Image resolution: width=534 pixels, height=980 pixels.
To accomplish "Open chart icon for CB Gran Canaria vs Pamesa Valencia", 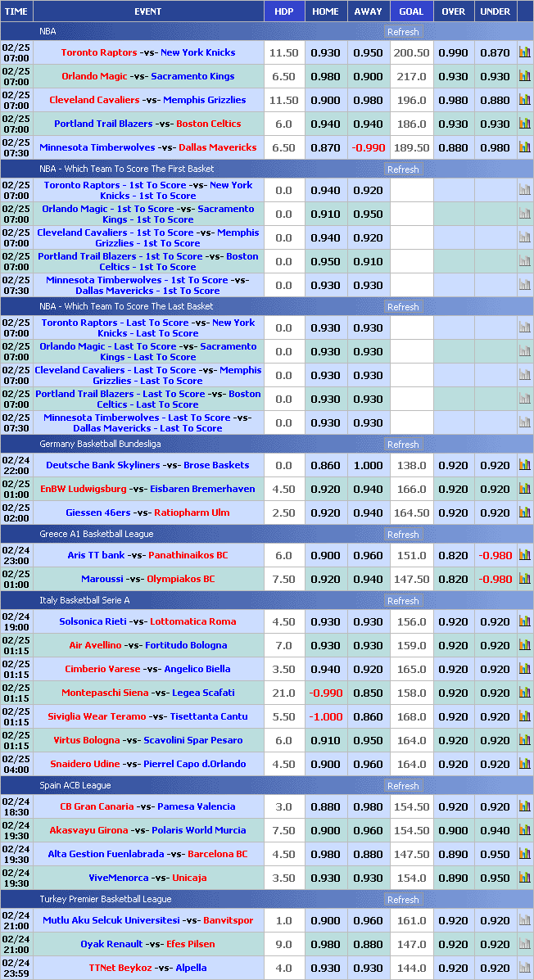I will click(524, 806).
